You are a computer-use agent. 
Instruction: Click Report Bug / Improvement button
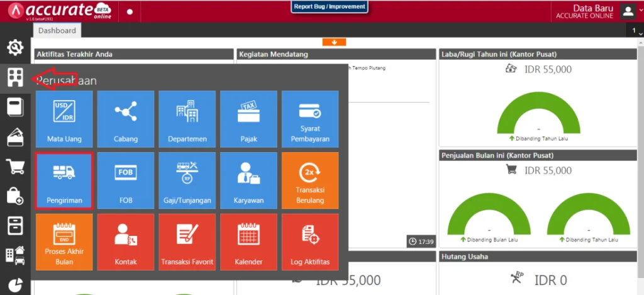330,6
